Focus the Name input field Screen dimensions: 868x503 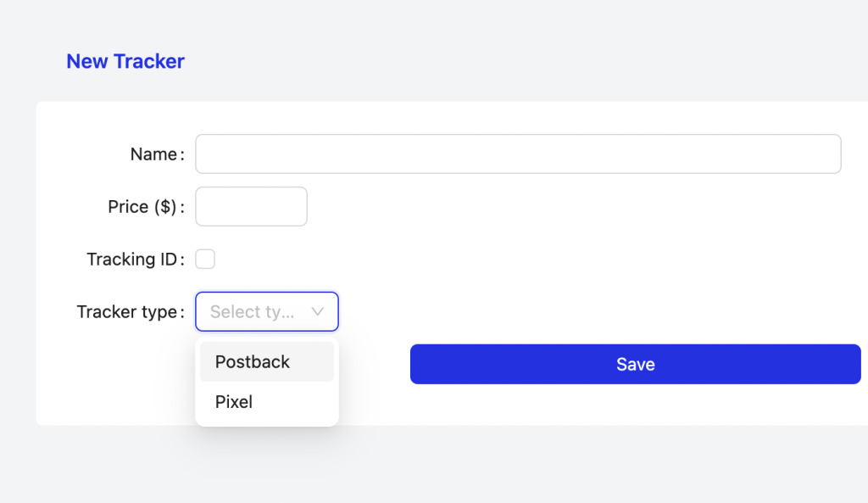pos(518,154)
